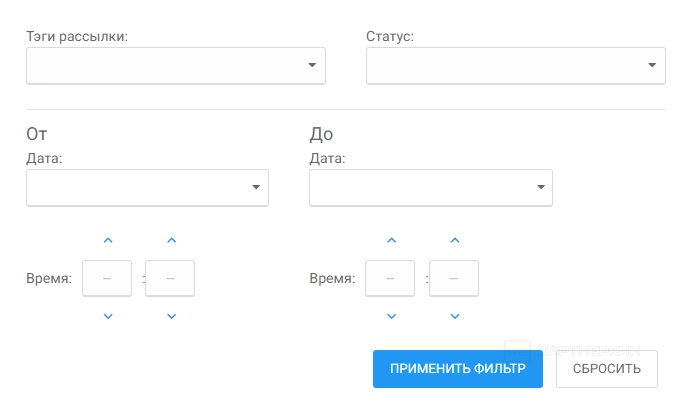
Task: Focus the До hours input field
Action: pyautogui.click(x=391, y=278)
